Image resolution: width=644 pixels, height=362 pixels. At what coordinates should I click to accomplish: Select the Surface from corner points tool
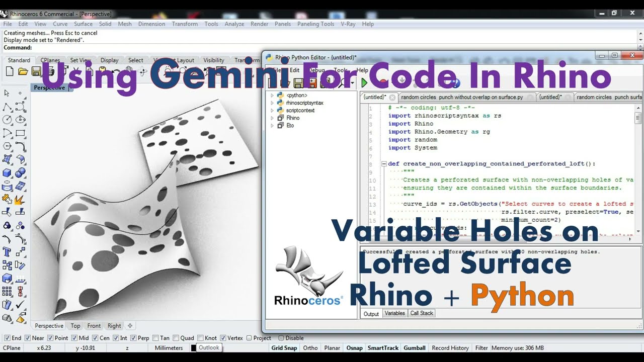[x=7, y=159]
